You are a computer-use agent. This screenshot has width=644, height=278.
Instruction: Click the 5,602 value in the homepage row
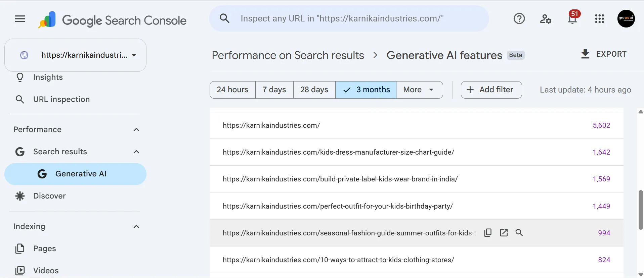pyautogui.click(x=601, y=125)
